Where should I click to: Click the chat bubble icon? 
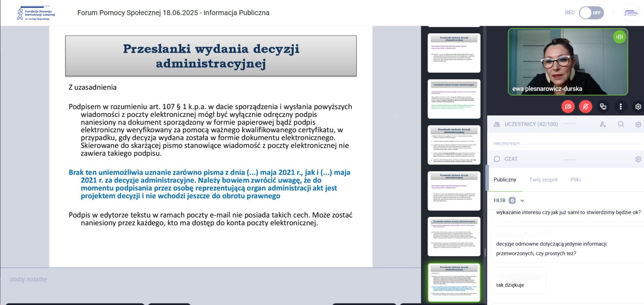(497, 159)
